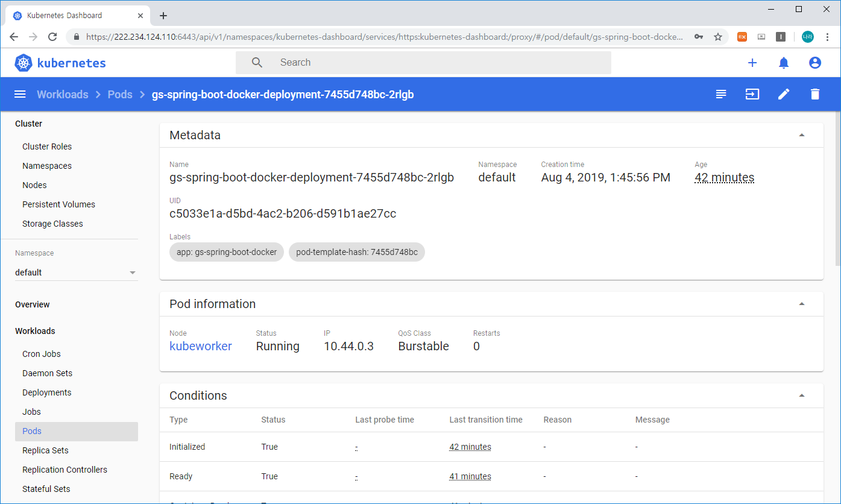The height and width of the screenshot is (504, 841).
Task: Collapse the Pod information card
Action: pyautogui.click(x=802, y=304)
